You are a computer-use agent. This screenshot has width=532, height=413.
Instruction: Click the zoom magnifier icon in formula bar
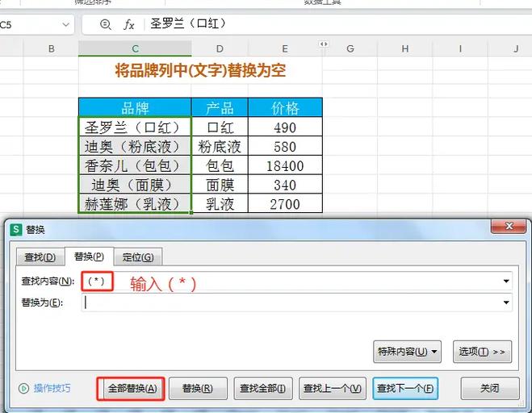[x=106, y=24]
